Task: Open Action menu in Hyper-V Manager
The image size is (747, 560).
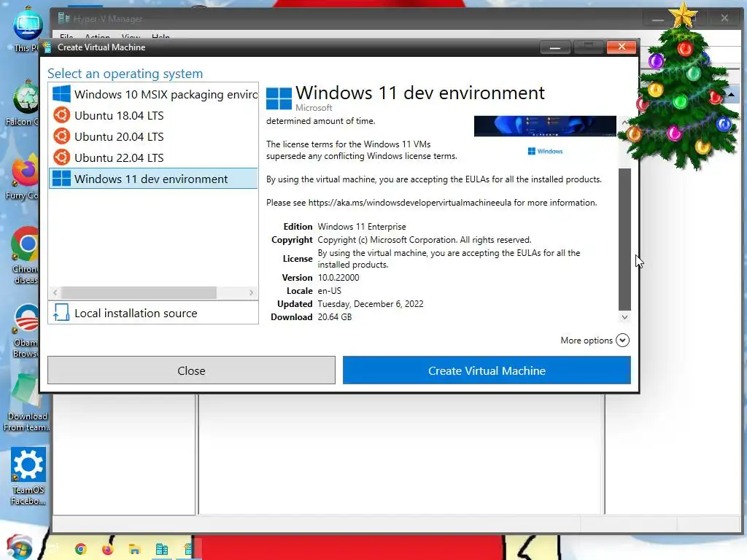Action: point(97,36)
